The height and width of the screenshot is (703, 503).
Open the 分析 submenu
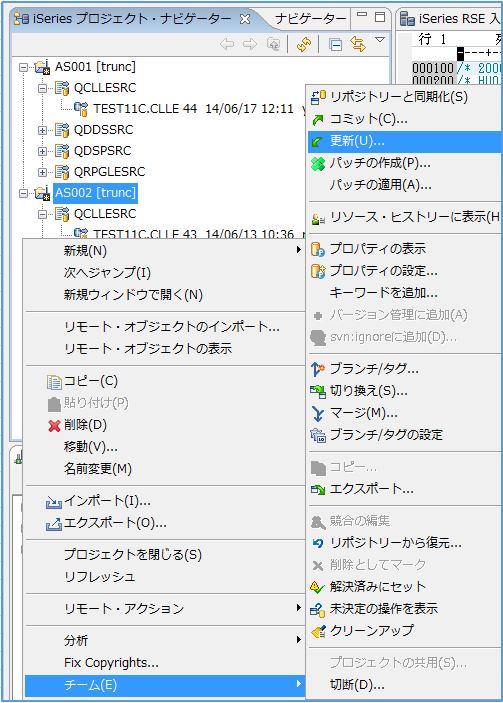[165, 641]
